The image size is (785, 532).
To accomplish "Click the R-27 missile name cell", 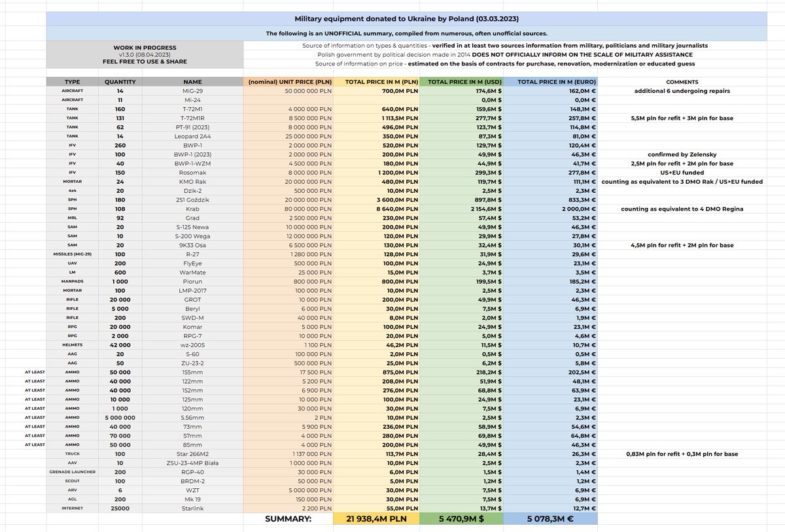I will pos(192,254).
